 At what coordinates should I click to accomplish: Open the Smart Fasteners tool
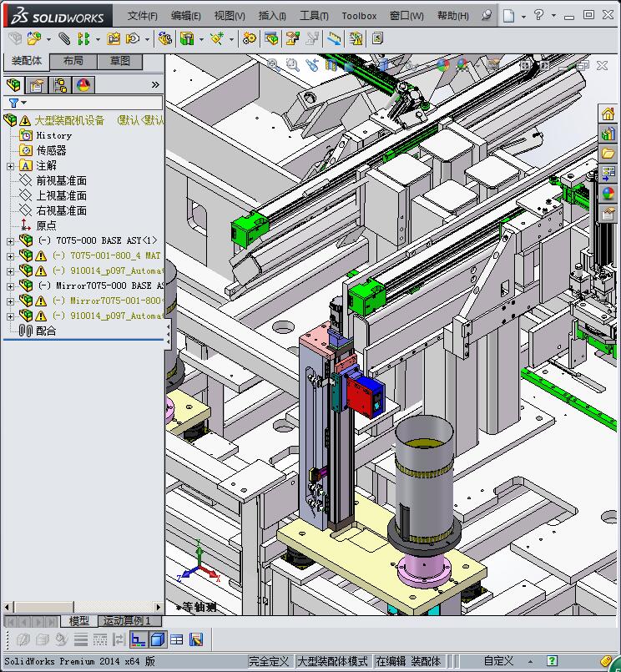pos(114,39)
